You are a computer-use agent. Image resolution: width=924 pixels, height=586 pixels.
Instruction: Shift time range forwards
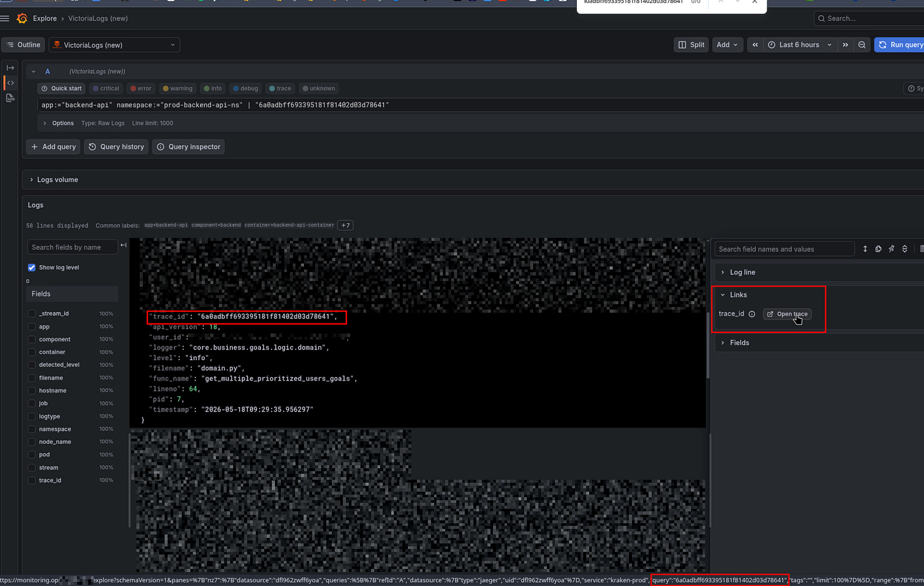point(845,45)
